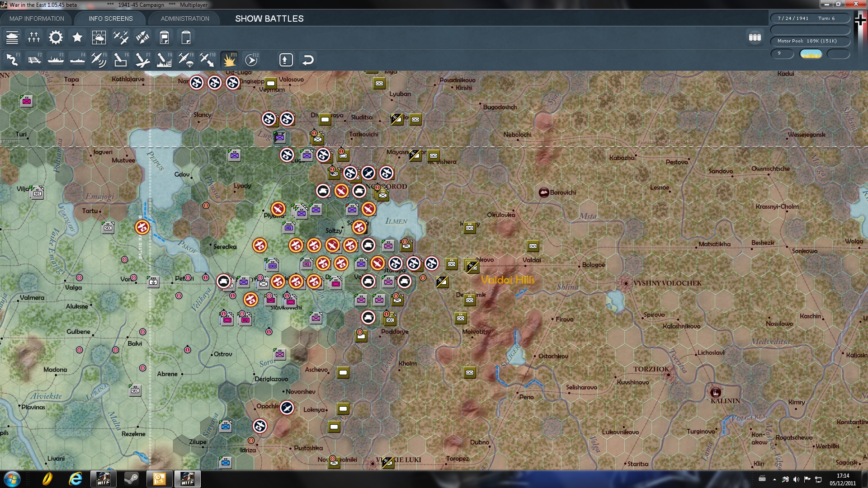Click the Bologoe town label
This screenshot has width=868, height=488.
point(594,265)
